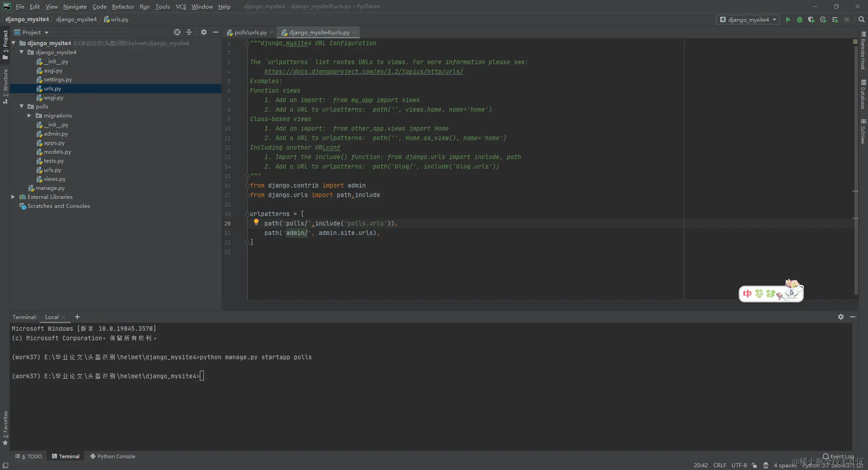Image resolution: width=868 pixels, height=470 pixels.
Task: Fold the urlpatterns list at line 19
Action: point(247,214)
